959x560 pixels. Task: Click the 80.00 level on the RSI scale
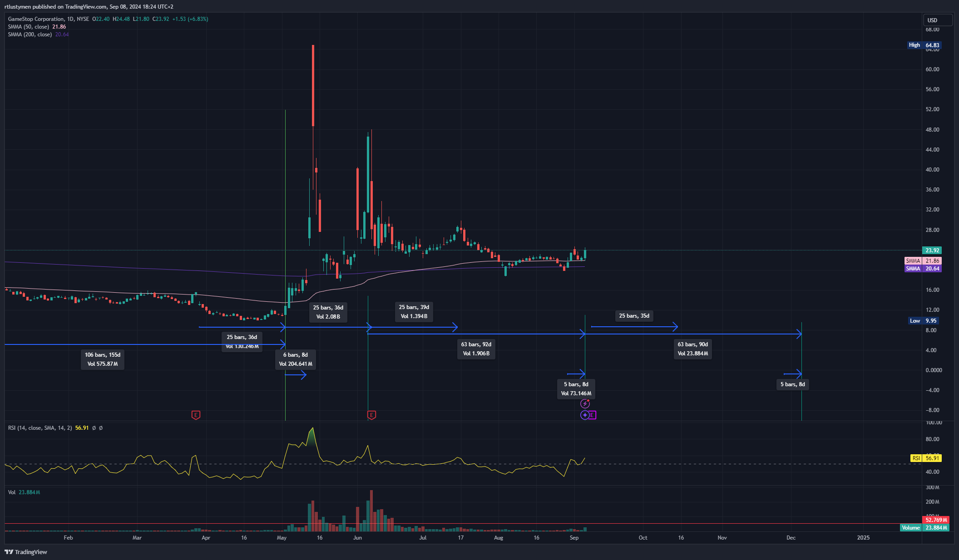(932, 439)
